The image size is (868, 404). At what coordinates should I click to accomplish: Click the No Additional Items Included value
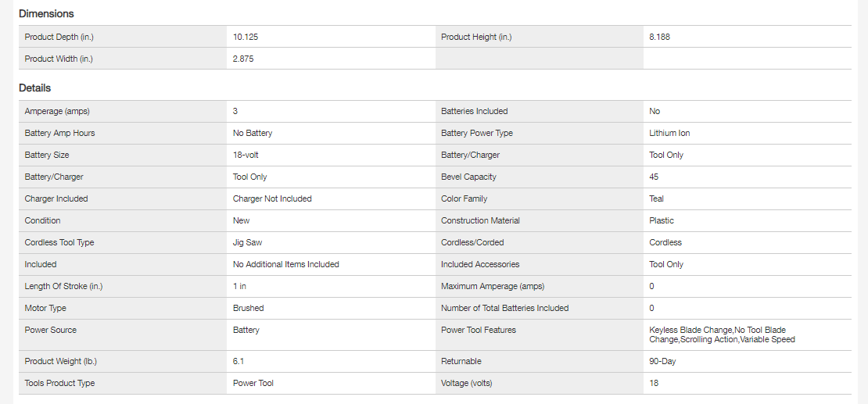pos(286,264)
